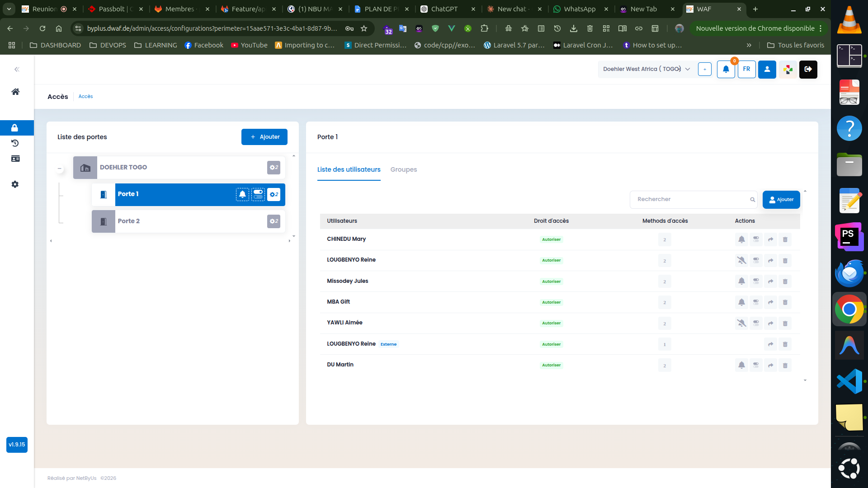Switch to the Groupes tab
868x488 pixels.
point(403,169)
